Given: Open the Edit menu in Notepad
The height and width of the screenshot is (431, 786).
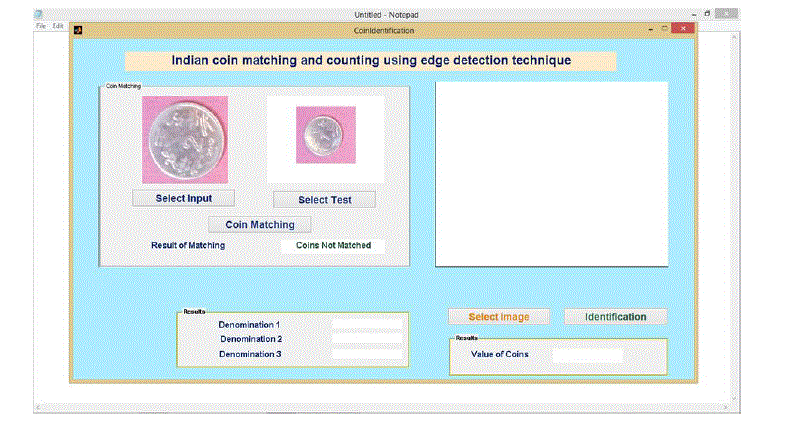Looking at the screenshot, I should tap(58, 25).
